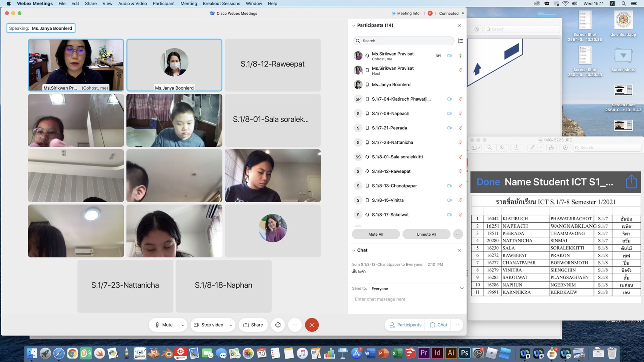Click the Share content button
Screen dimensions: 644x362
click(x=253, y=325)
